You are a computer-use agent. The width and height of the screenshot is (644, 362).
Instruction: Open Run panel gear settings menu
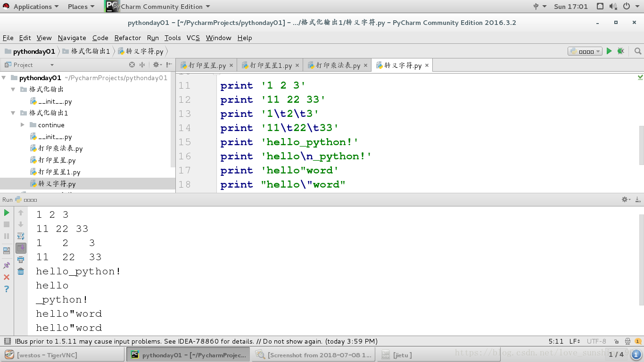pyautogui.click(x=626, y=200)
